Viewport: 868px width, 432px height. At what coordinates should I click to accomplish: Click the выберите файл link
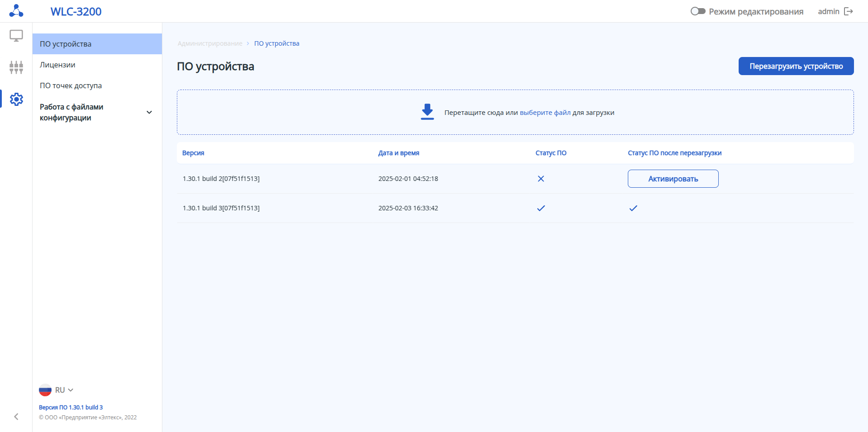tap(545, 113)
